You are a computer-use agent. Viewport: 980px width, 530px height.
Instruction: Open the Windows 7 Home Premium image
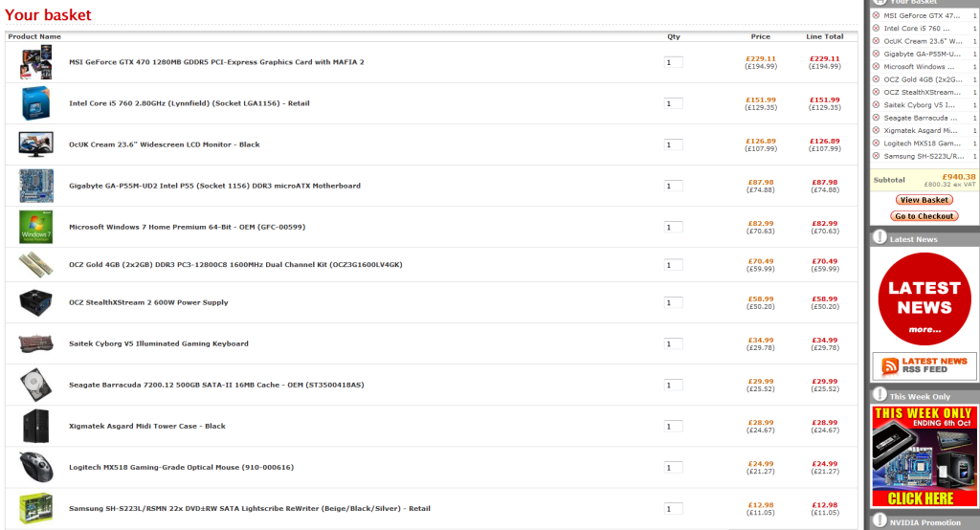tap(35, 227)
